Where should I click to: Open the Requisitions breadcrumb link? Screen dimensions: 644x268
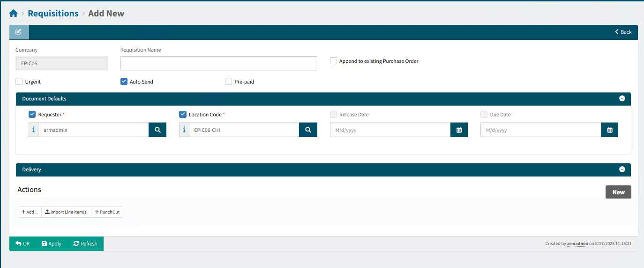(x=53, y=14)
